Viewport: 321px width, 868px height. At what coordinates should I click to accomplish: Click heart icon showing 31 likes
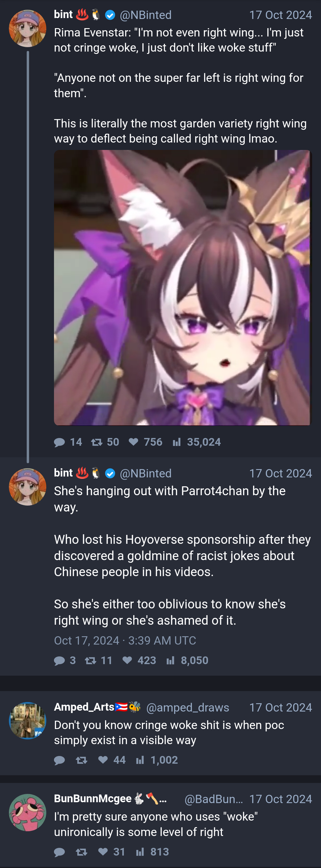103,851
